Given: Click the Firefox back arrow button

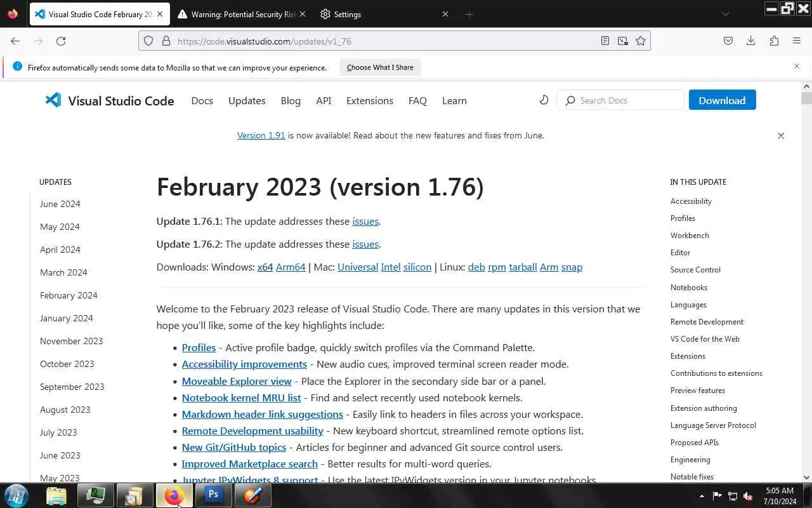Looking at the screenshot, I should (15, 41).
